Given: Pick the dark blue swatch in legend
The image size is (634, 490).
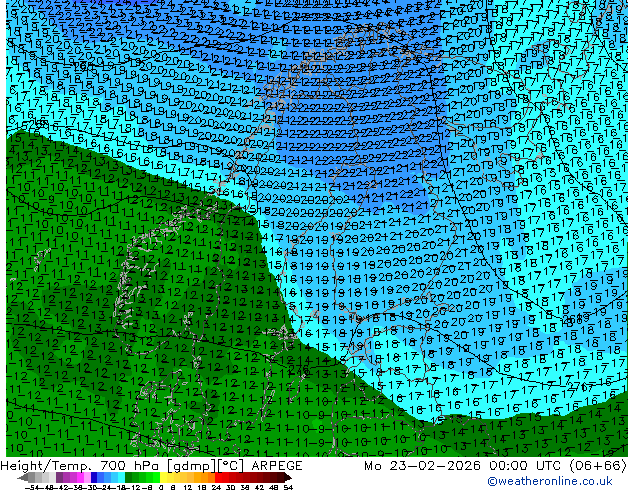Looking at the screenshot, I should (x=94, y=478).
